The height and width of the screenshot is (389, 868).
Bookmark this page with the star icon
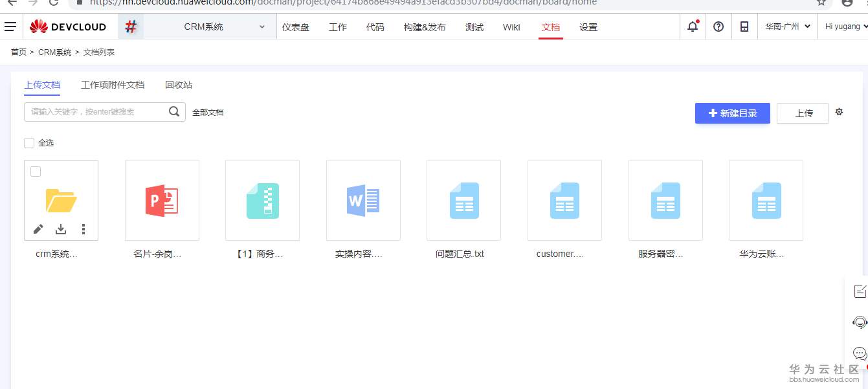821,2
